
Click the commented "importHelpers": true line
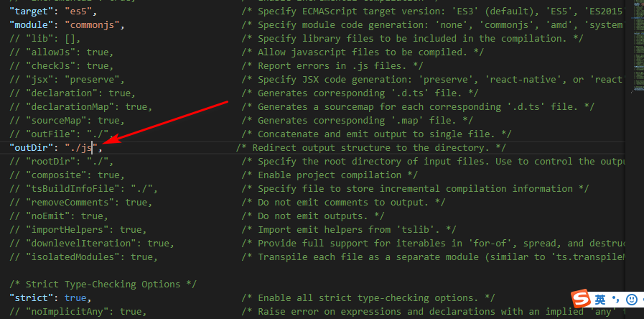(78, 229)
